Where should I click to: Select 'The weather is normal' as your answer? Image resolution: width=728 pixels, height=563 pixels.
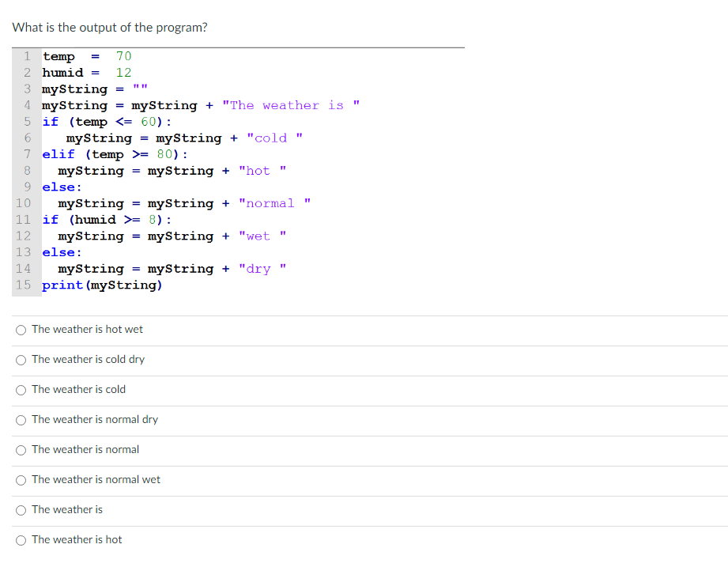coord(21,450)
